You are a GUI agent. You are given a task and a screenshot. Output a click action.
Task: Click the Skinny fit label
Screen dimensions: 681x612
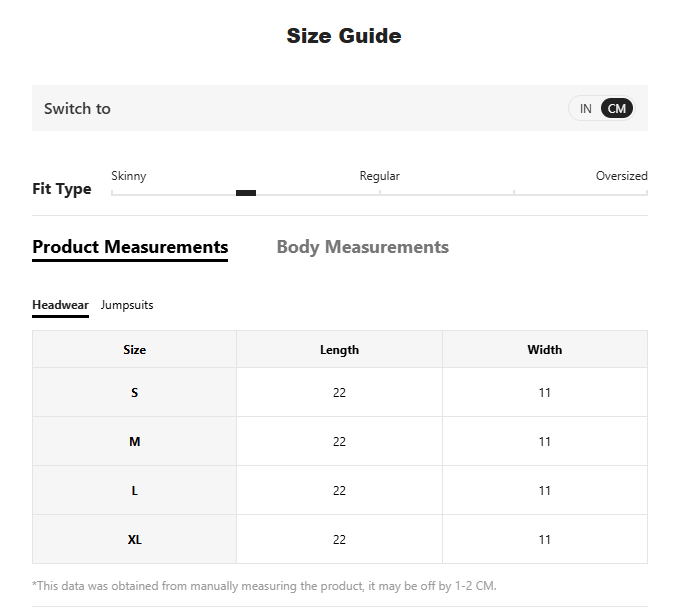click(129, 176)
